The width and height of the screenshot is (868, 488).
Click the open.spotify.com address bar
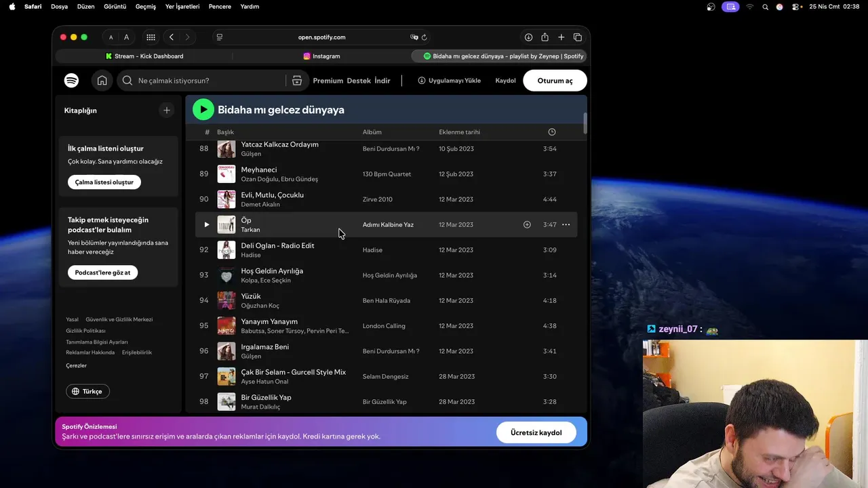pos(322,37)
